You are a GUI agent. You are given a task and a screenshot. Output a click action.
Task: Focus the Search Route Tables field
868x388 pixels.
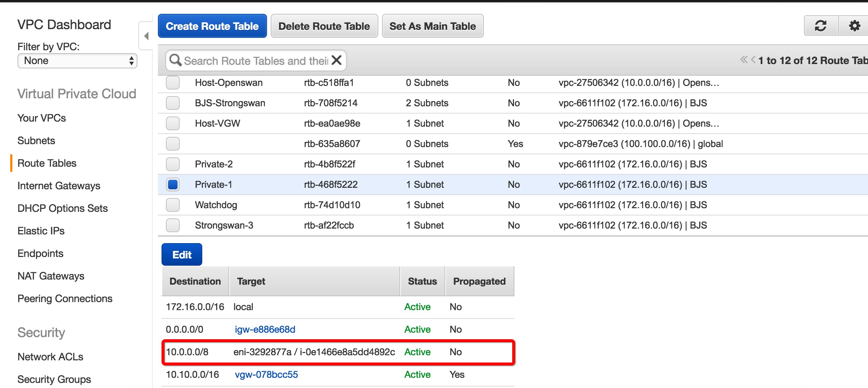(256, 61)
